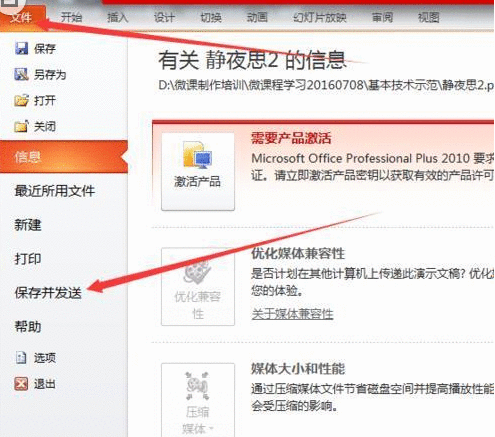The height and width of the screenshot is (437, 495).
Task: Go to the 幻灯片放映 (Slide Show) tab
Action: [x=320, y=17]
